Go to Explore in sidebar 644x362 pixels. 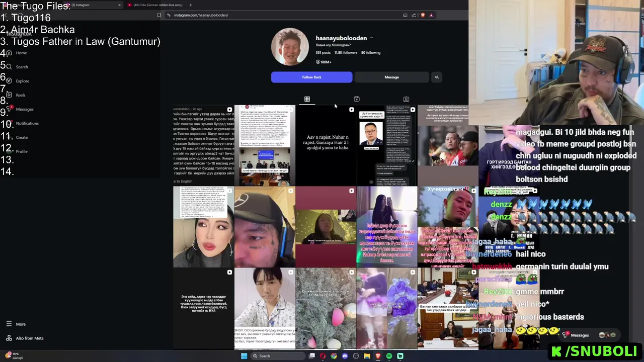click(x=18, y=81)
